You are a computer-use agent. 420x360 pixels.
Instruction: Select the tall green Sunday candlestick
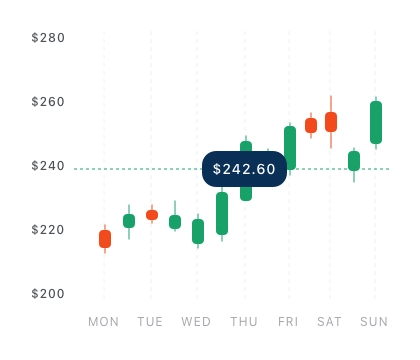(376, 123)
